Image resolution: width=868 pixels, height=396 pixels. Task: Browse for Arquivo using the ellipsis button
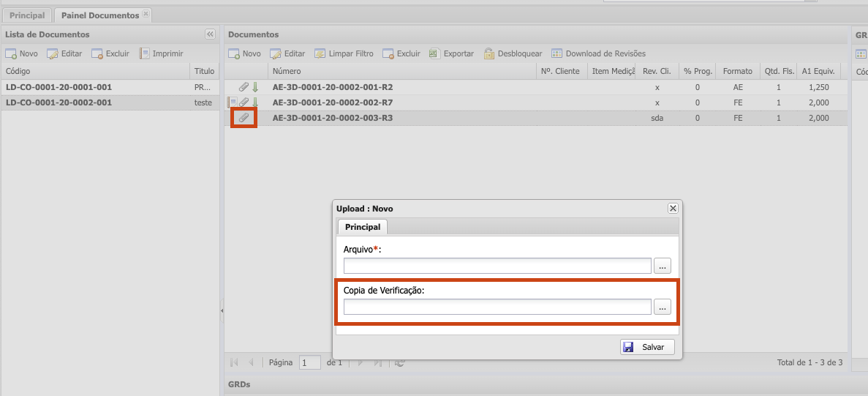click(662, 266)
